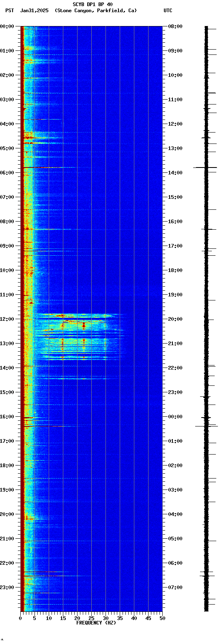The width and height of the screenshot is (224, 644).
Task: Click the seismogram spike just after 00:00 UTC
Action: tap(207, 426)
